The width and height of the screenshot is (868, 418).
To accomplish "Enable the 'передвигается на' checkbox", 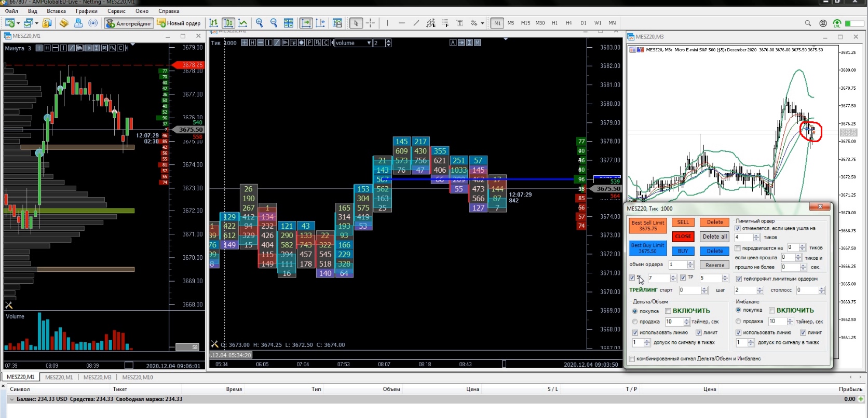I will pyautogui.click(x=738, y=248).
